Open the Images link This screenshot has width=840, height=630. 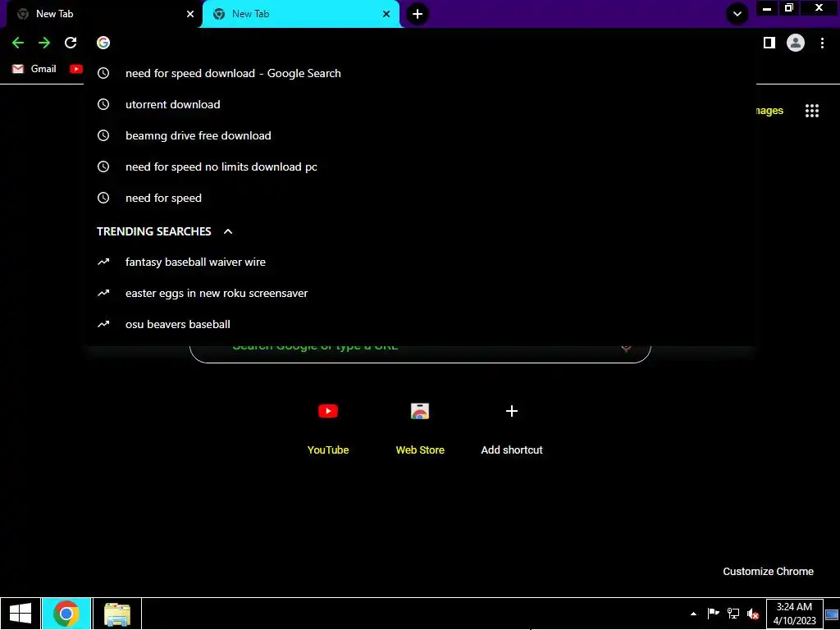tap(769, 111)
